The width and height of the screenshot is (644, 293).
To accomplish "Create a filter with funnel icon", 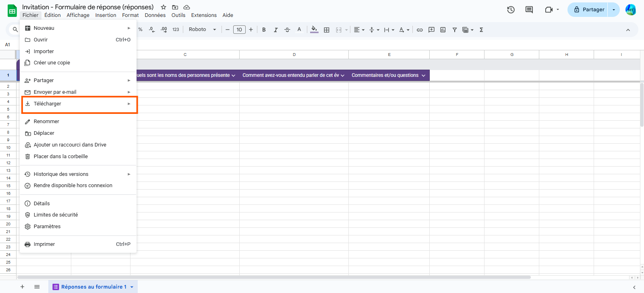I will [x=454, y=29].
